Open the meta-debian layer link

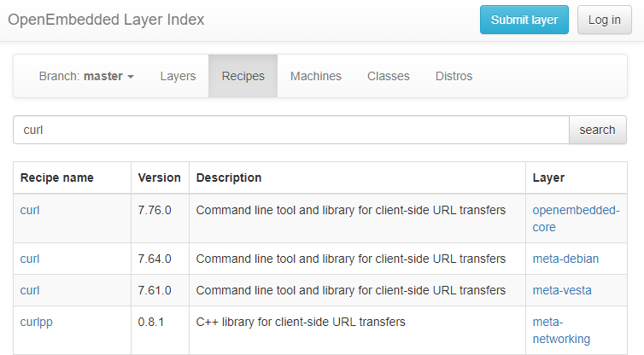pos(565,259)
